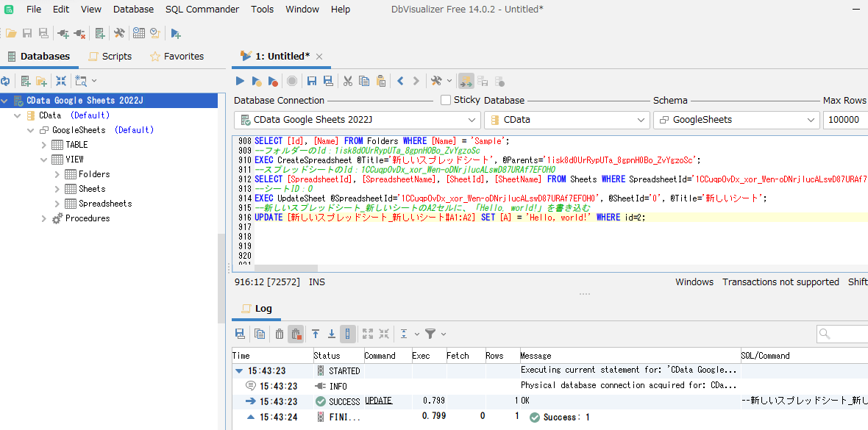Click the execute current statement icon with yellow dot
The width and height of the screenshot is (868, 430).
point(256,81)
